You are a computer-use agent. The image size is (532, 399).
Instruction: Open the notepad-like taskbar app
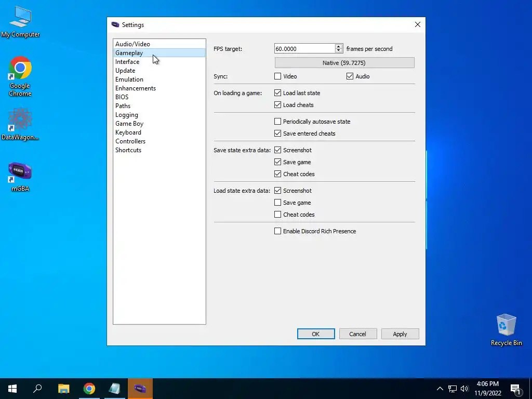click(x=115, y=389)
